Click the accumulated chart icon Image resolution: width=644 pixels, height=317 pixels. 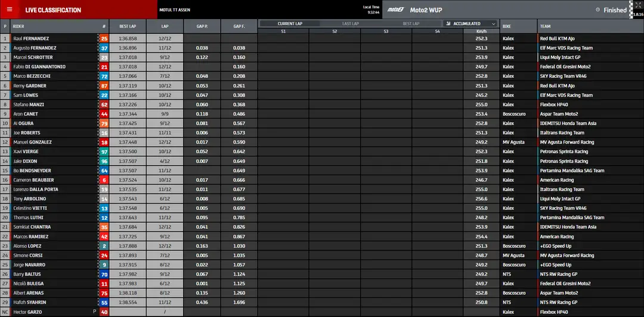(449, 24)
